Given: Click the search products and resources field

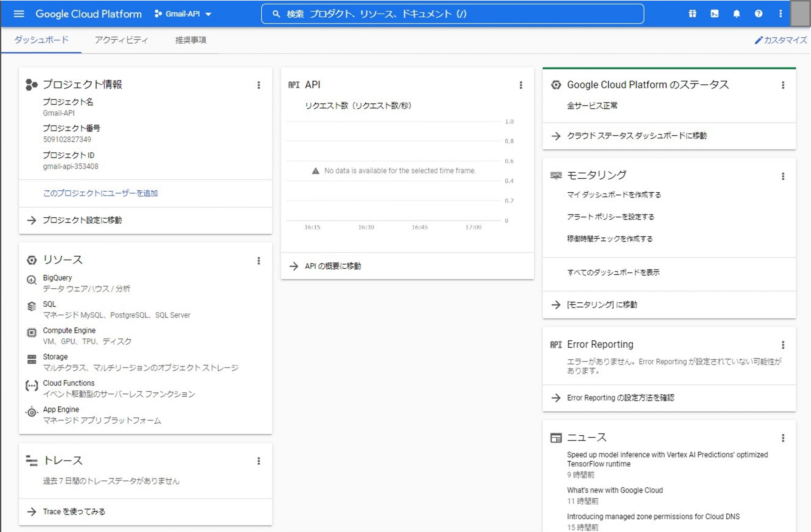Looking at the screenshot, I should pyautogui.click(x=452, y=14).
